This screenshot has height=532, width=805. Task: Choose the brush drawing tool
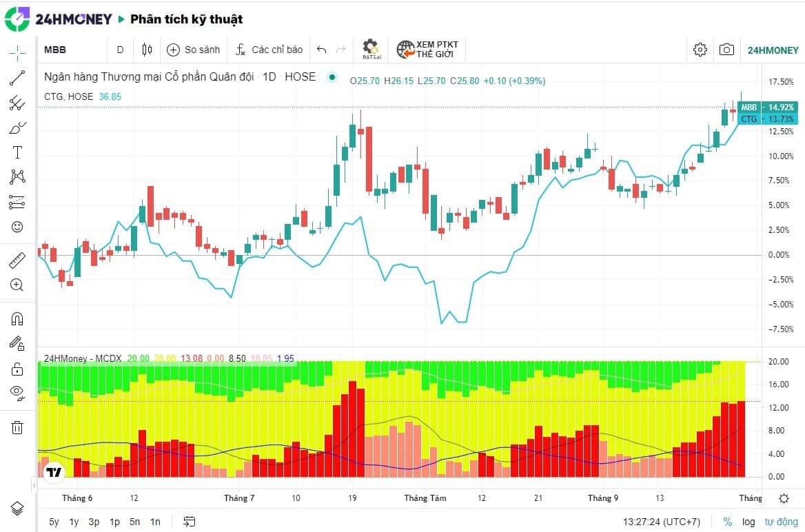(17, 127)
